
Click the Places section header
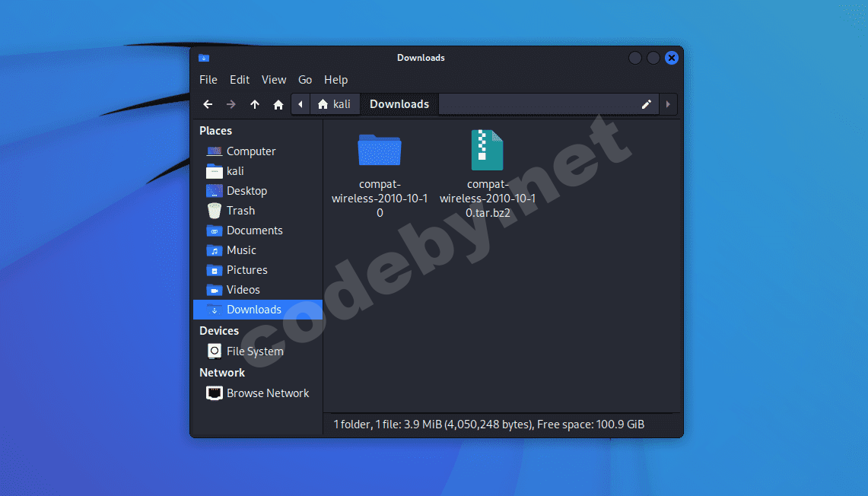[215, 131]
